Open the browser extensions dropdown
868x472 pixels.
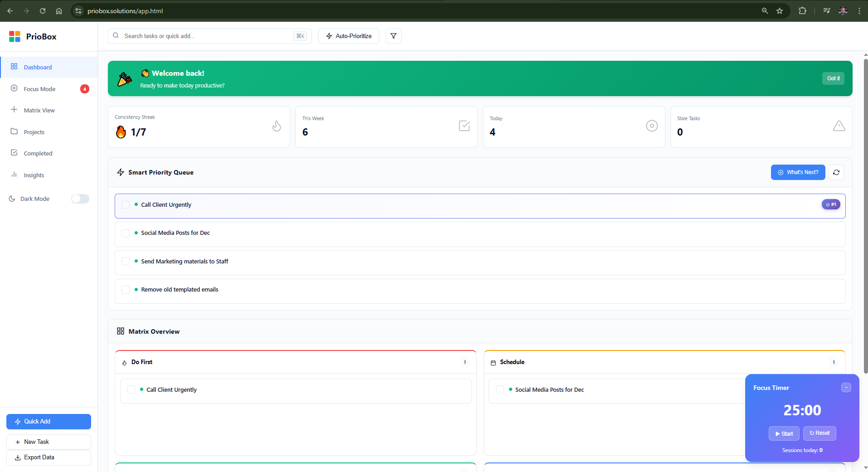coord(802,10)
